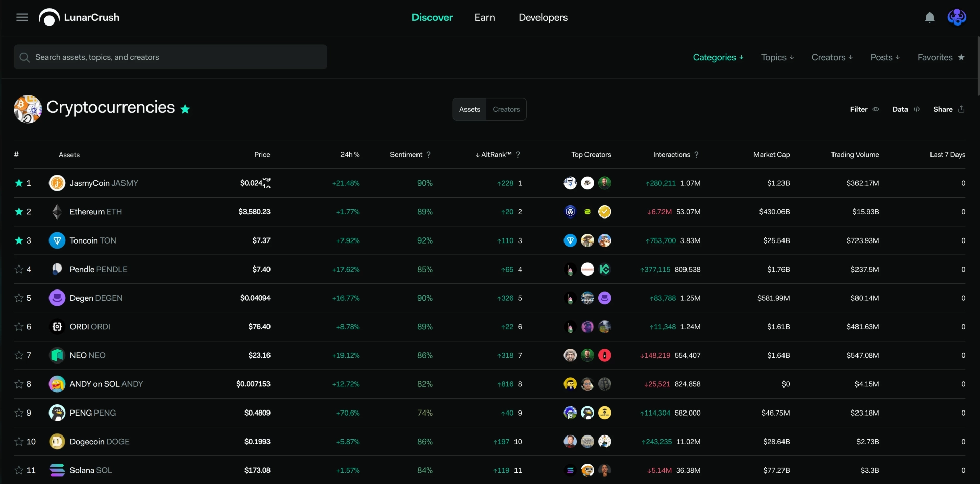Open the JasmyCoin JASMY asset link
This screenshot has height=484, width=980.
pos(104,183)
